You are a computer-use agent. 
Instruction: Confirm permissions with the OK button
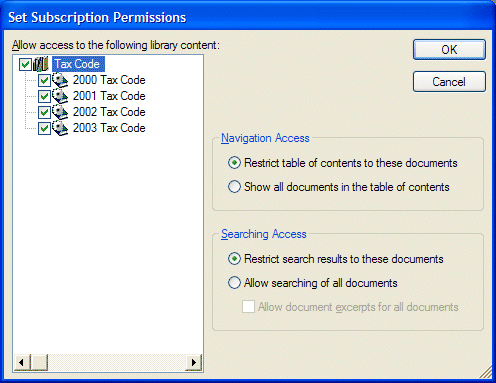[x=449, y=50]
